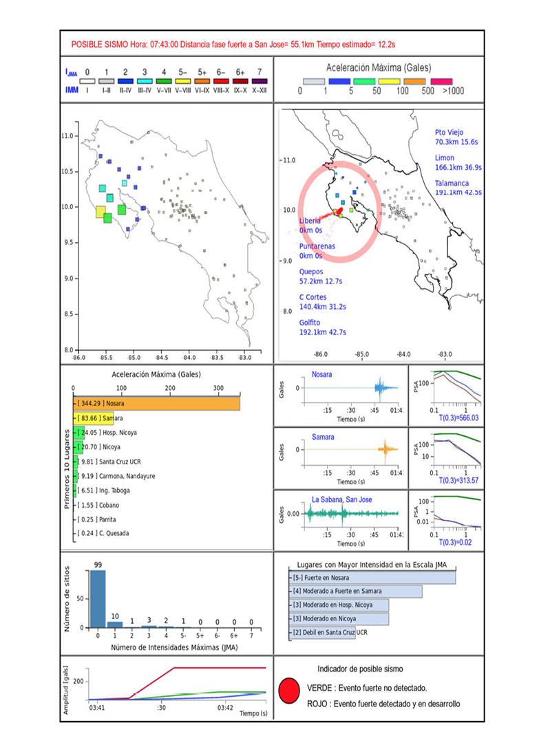Click the Limon 166.1km label
The height and width of the screenshot is (756, 550).
coord(458,162)
